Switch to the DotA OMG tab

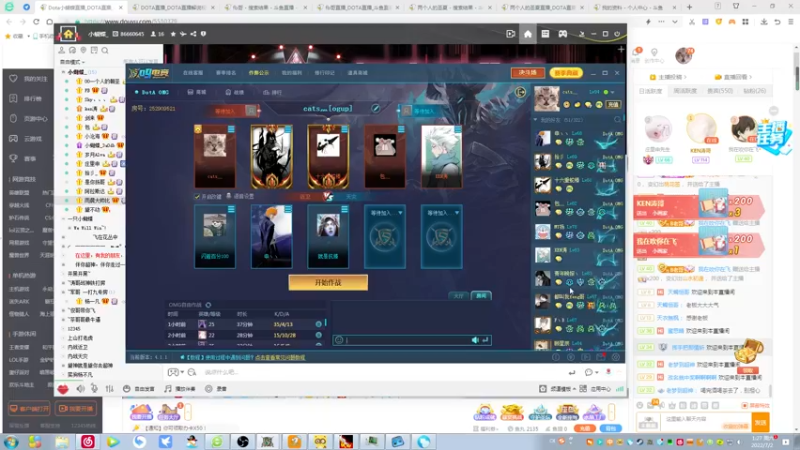(152, 92)
